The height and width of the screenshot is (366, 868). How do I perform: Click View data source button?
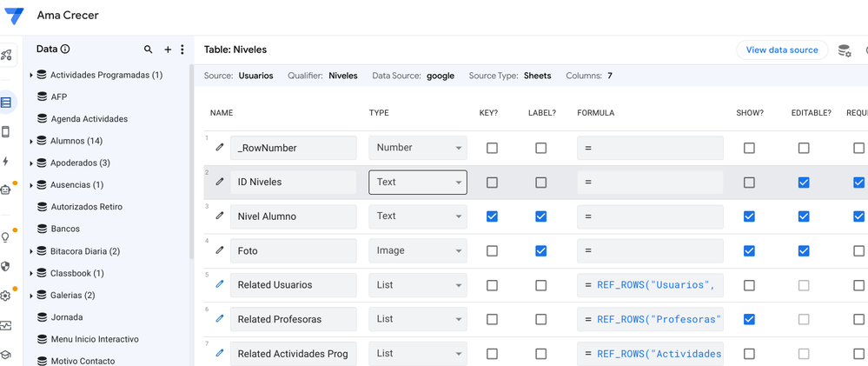pos(782,50)
